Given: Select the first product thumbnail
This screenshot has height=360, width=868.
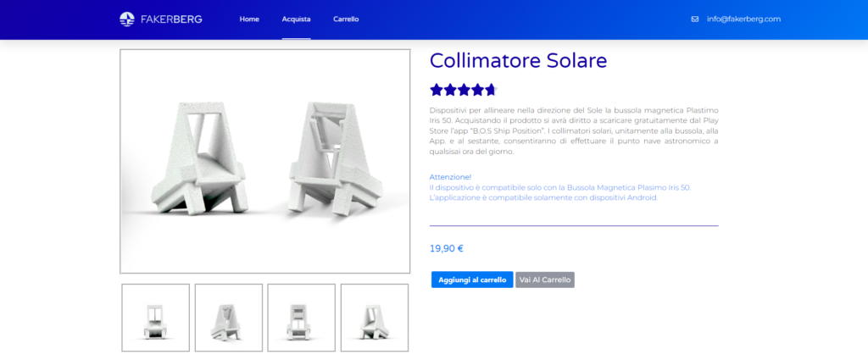Looking at the screenshot, I should [156, 318].
